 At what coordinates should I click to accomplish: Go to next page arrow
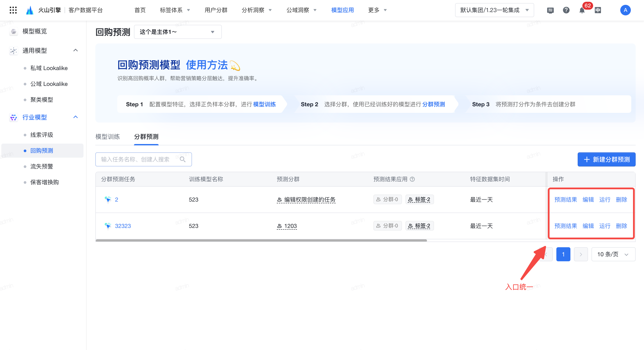coord(581,254)
